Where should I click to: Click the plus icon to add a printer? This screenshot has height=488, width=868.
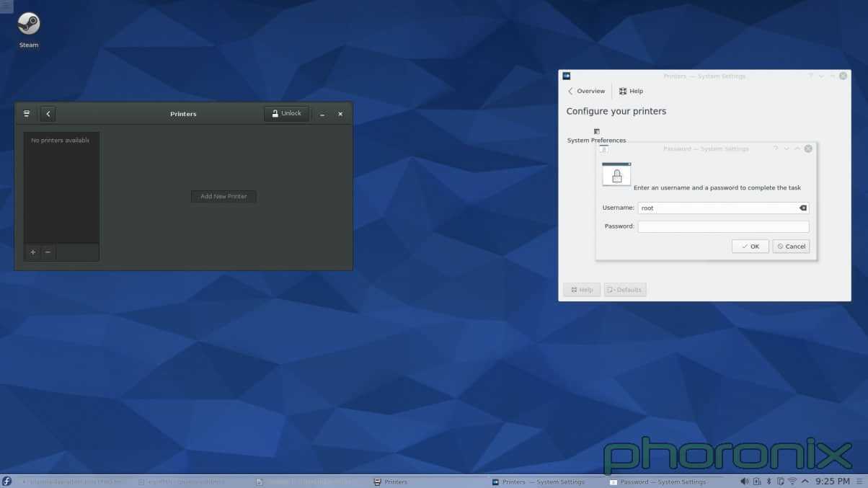click(32, 252)
